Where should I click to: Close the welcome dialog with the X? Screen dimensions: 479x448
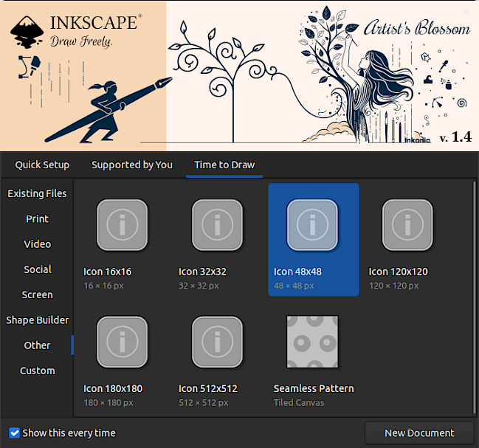tap(466, 13)
